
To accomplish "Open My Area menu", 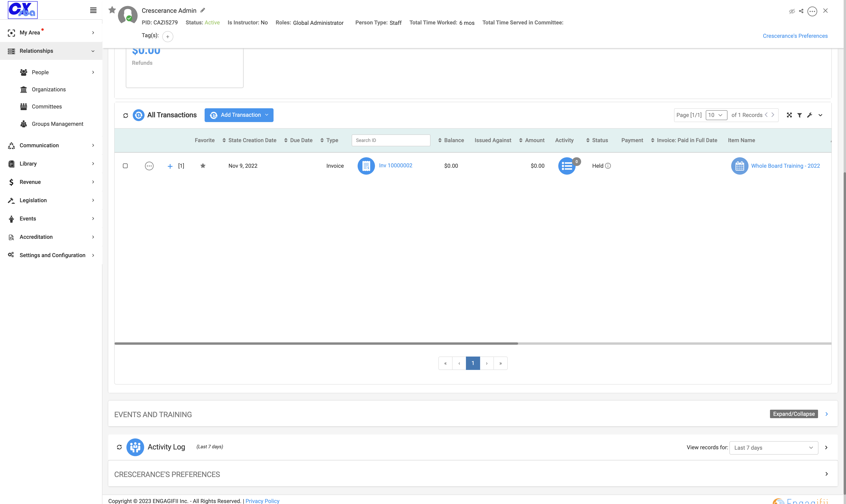I will point(51,33).
